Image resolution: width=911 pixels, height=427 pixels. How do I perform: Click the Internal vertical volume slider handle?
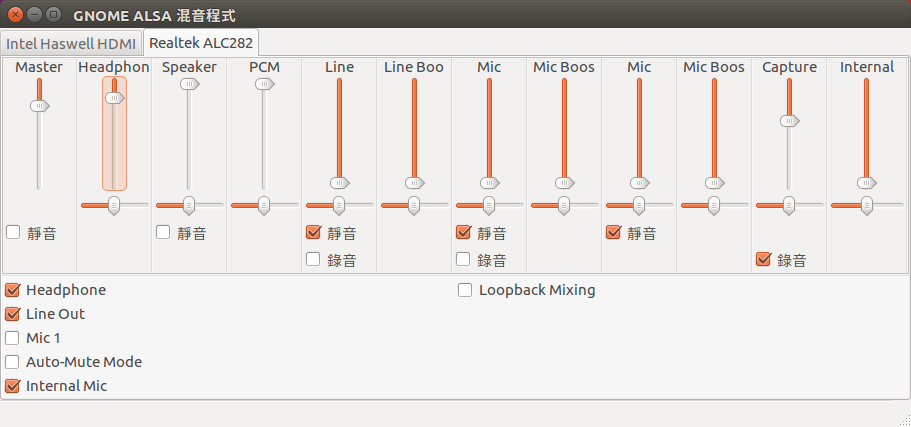(866, 183)
